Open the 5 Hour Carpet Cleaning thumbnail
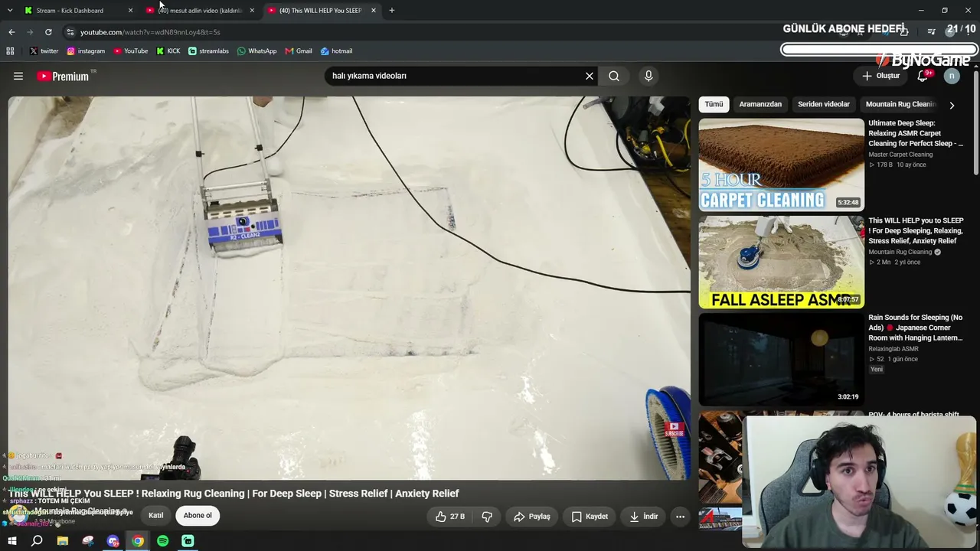The width and height of the screenshot is (980, 551). (x=781, y=165)
